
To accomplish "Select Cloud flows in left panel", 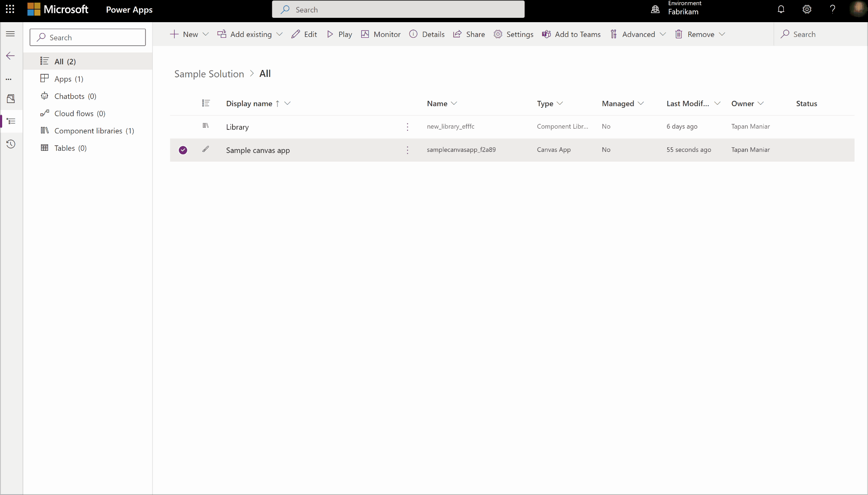I will point(79,113).
